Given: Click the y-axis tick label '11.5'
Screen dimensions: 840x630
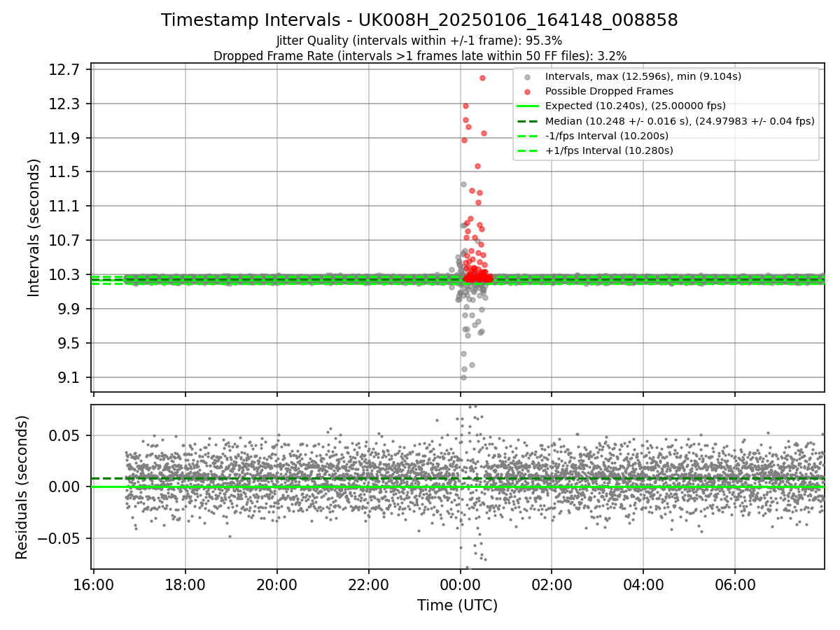Looking at the screenshot, I should [x=66, y=172].
